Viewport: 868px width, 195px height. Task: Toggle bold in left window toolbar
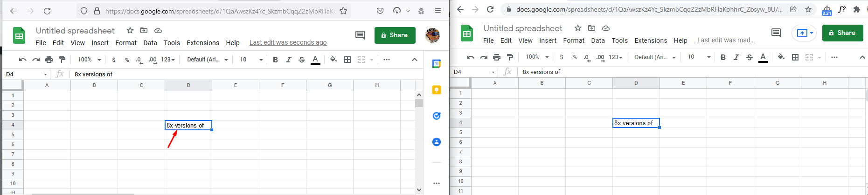(275, 60)
